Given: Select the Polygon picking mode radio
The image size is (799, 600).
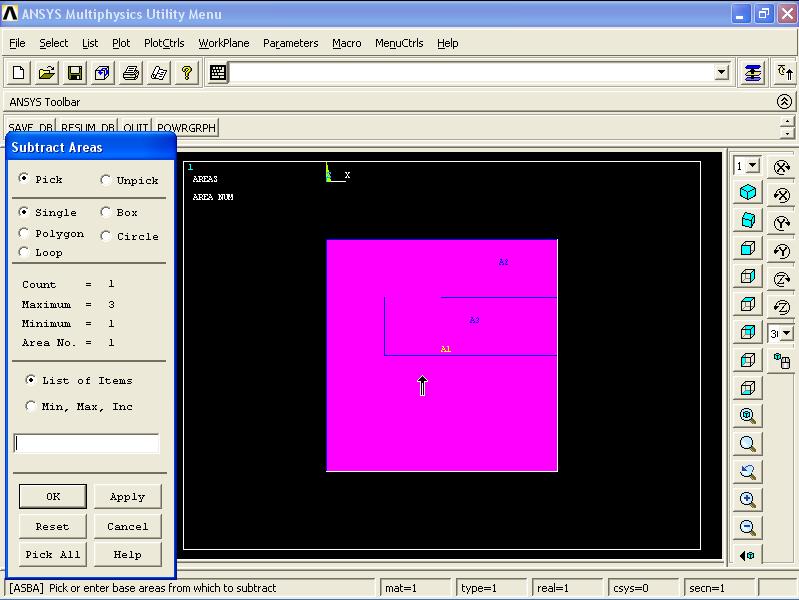Looking at the screenshot, I should coord(23,233).
